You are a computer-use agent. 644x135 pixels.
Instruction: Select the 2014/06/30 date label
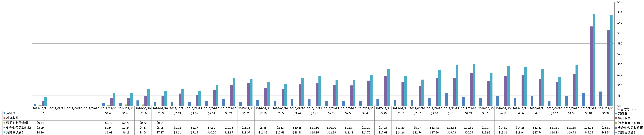(x=143, y=109)
